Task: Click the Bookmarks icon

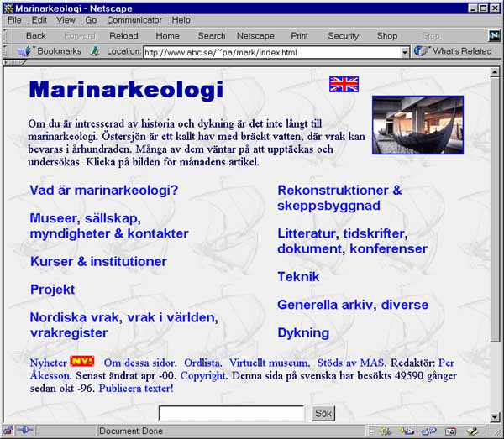Action: (24, 51)
